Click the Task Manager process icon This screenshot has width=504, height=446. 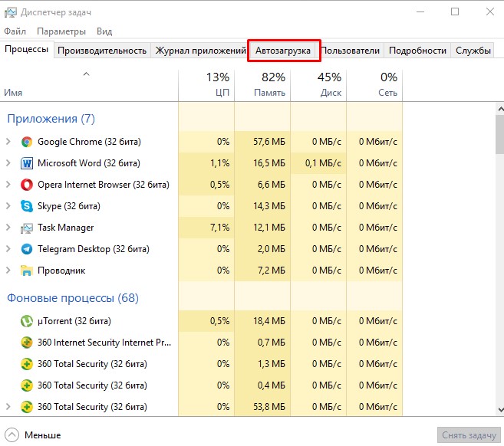tap(27, 228)
